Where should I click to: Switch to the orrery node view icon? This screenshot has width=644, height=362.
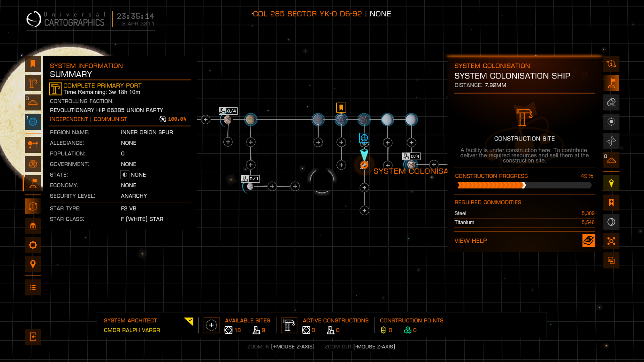(33, 145)
